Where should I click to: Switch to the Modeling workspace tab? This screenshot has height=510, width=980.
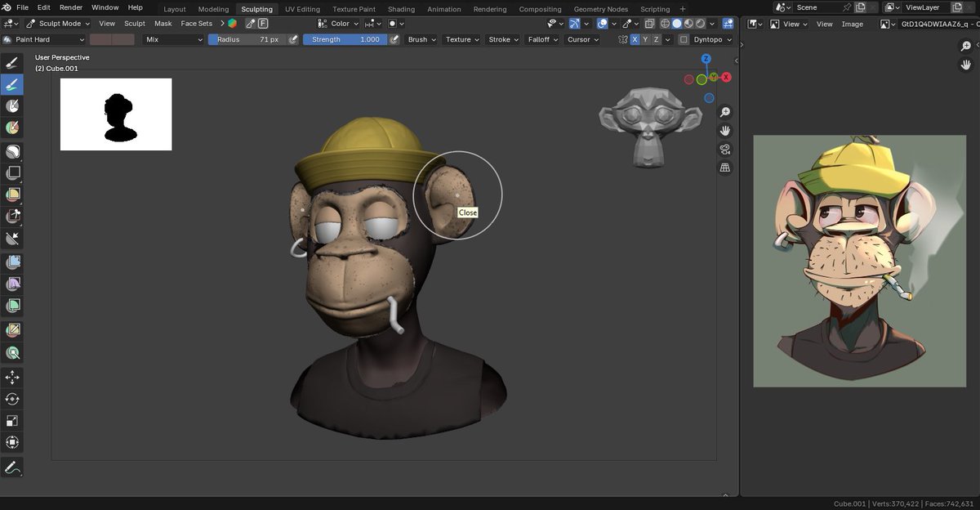(214, 9)
